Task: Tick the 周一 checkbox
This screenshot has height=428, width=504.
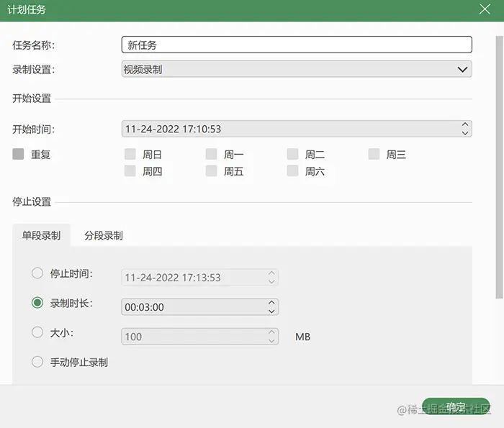Action: point(211,154)
